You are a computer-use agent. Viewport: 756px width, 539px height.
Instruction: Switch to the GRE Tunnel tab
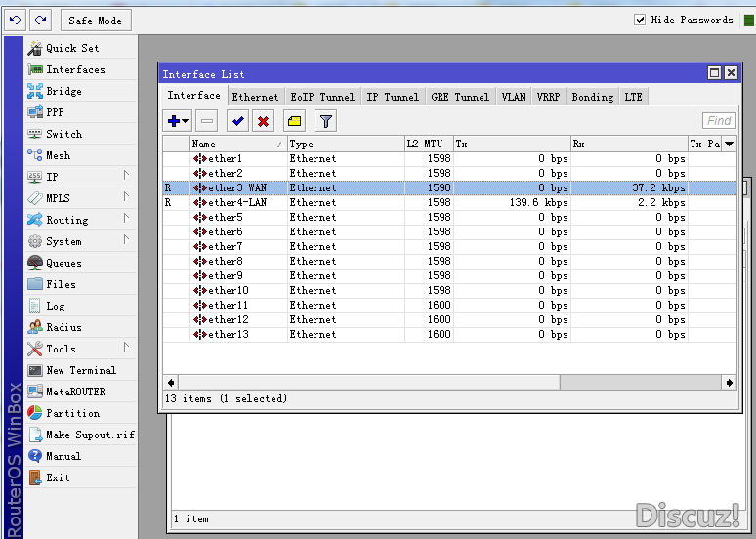[460, 97]
